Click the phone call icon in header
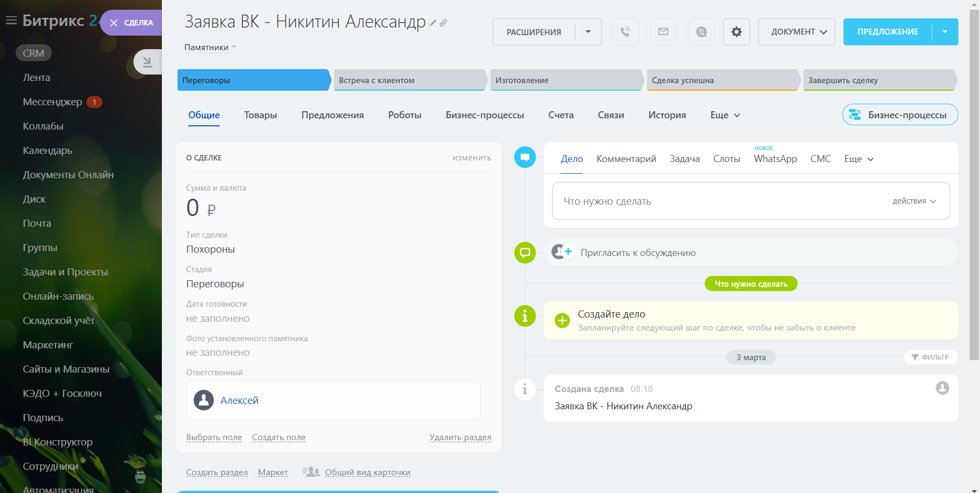 click(x=625, y=32)
